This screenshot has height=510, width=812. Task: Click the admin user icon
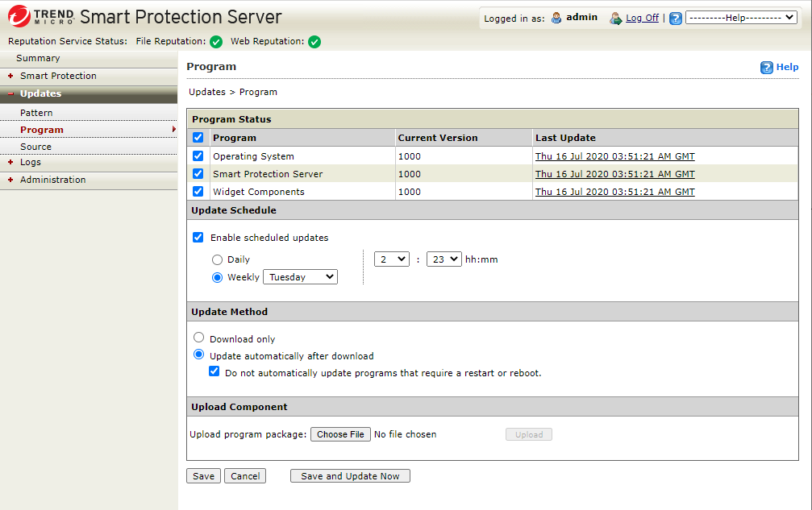(x=556, y=18)
